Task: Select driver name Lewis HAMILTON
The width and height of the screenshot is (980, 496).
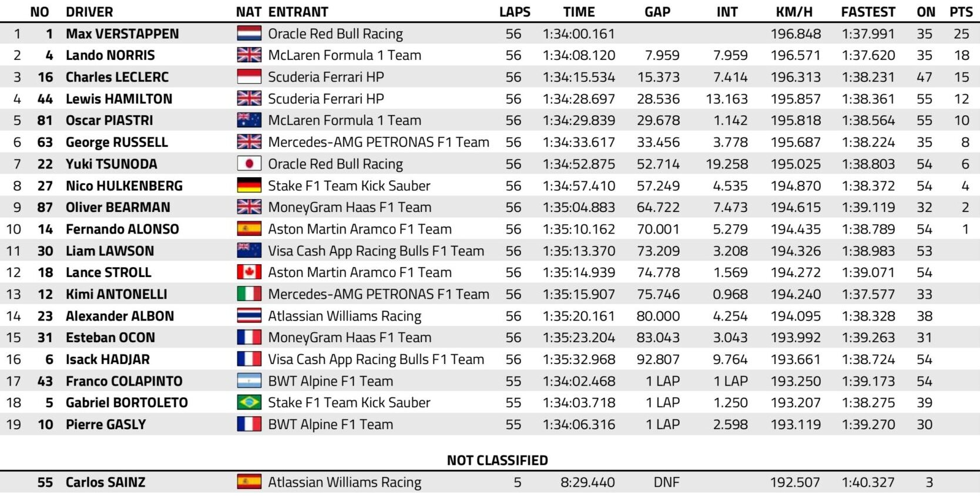Action: coord(119,99)
